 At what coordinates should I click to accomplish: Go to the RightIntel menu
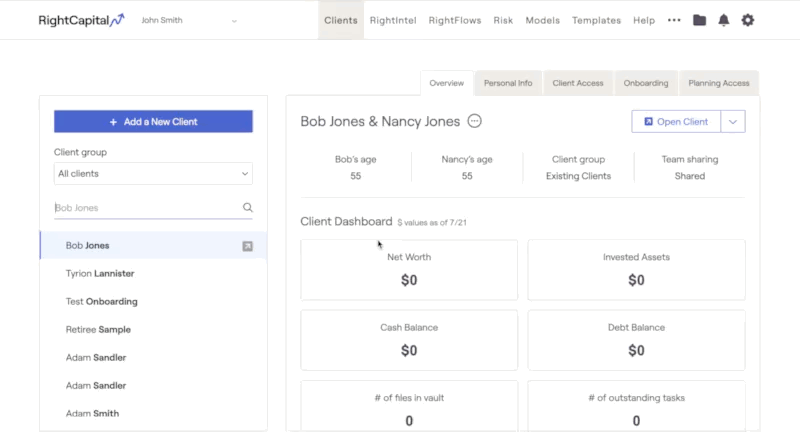pyautogui.click(x=393, y=20)
